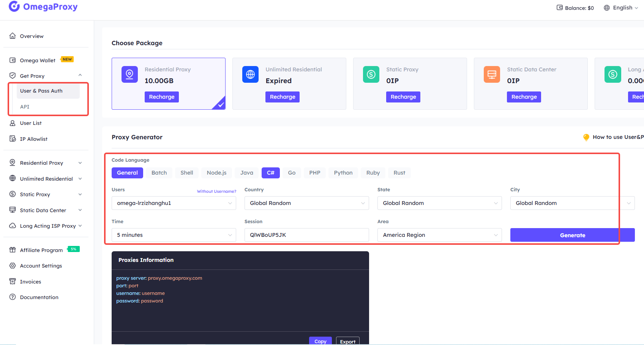Select the C# code language tab
The image size is (644, 345).
(271, 173)
